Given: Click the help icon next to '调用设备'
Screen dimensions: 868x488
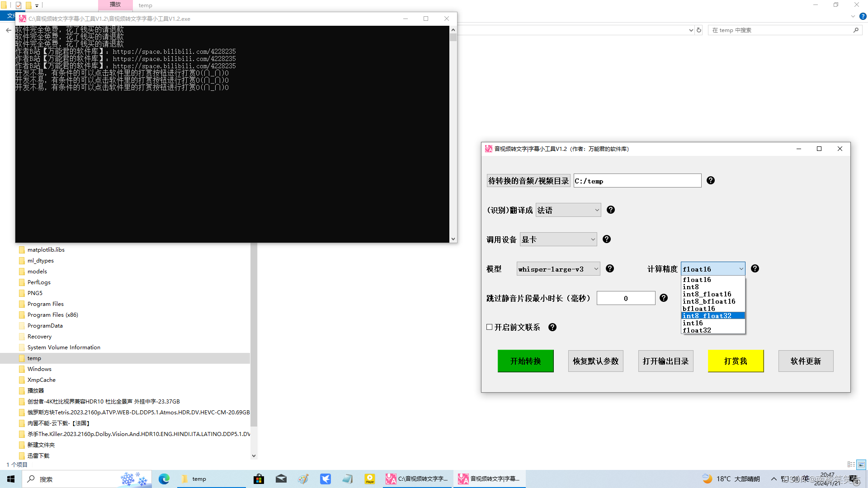Looking at the screenshot, I should point(607,239).
